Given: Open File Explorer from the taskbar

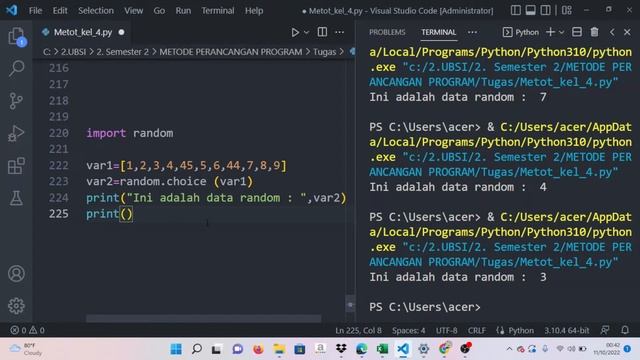Looking at the screenshot, I should 279,349.
